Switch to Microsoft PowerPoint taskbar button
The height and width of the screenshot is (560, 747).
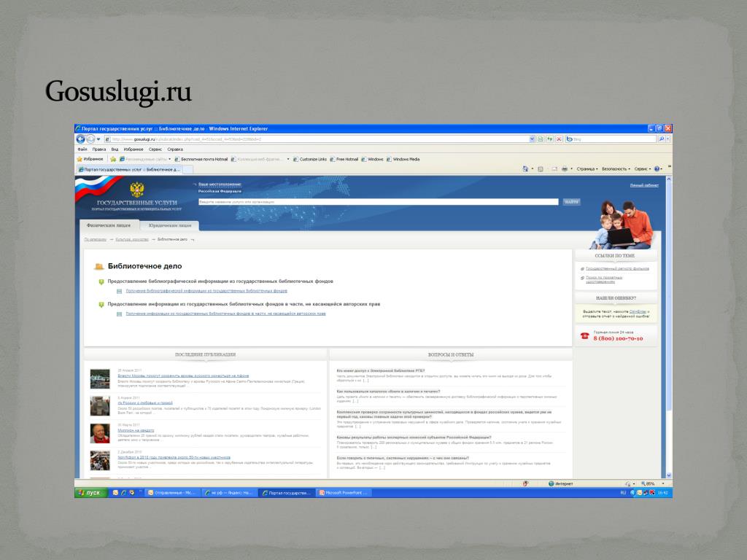click(x=343, y=493)
